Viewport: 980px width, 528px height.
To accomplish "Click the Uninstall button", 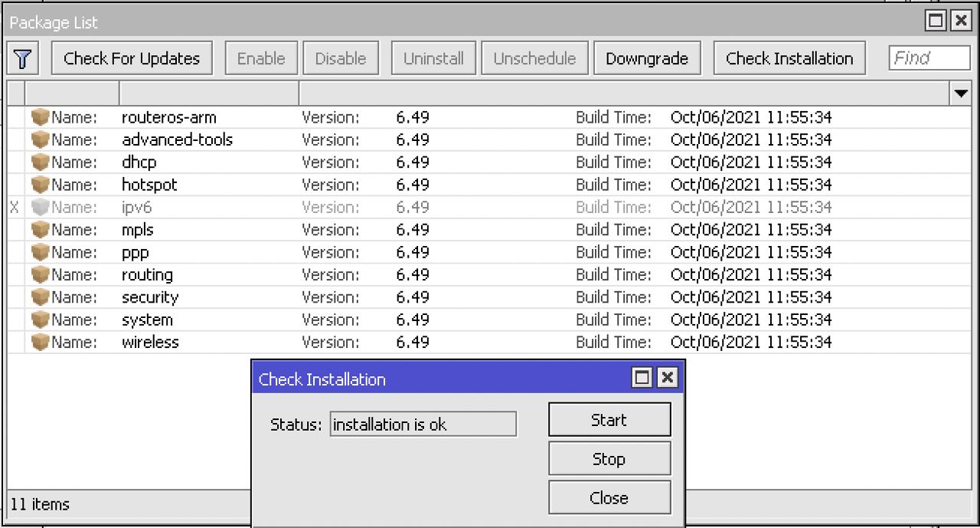I will click(x=433, y=59).
